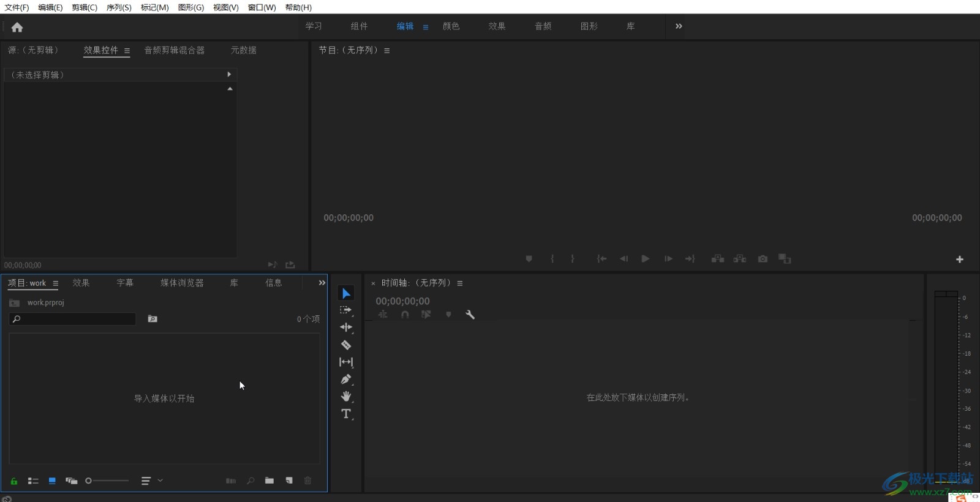Select the Ripple Edit tool
Viewport: 980px width, 502px height.
click(346, 328)
